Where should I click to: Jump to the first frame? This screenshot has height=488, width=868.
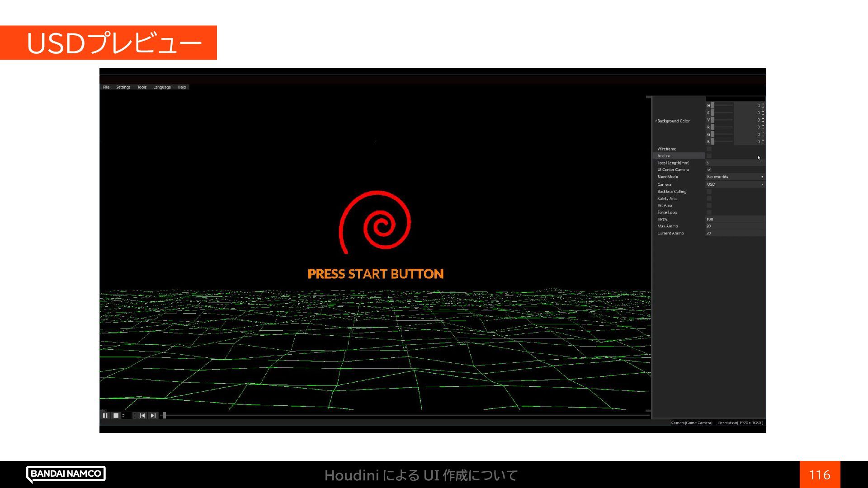[142, 416]
